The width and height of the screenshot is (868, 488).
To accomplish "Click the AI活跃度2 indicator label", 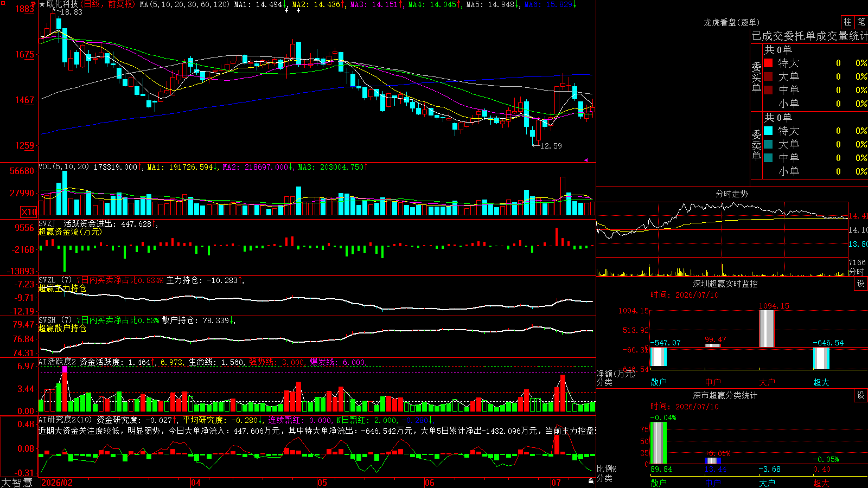I will coord(58,362).
